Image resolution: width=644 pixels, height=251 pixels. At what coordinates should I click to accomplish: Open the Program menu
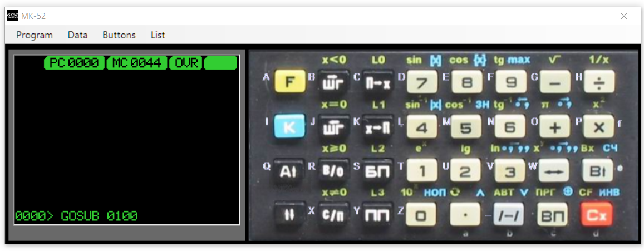click(35, 35)
